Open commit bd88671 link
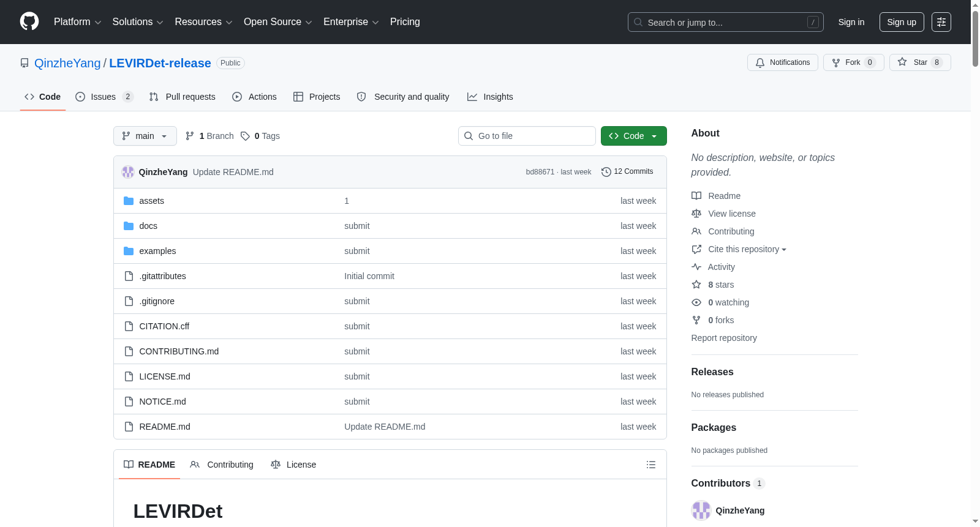 [x=540, y=172]
